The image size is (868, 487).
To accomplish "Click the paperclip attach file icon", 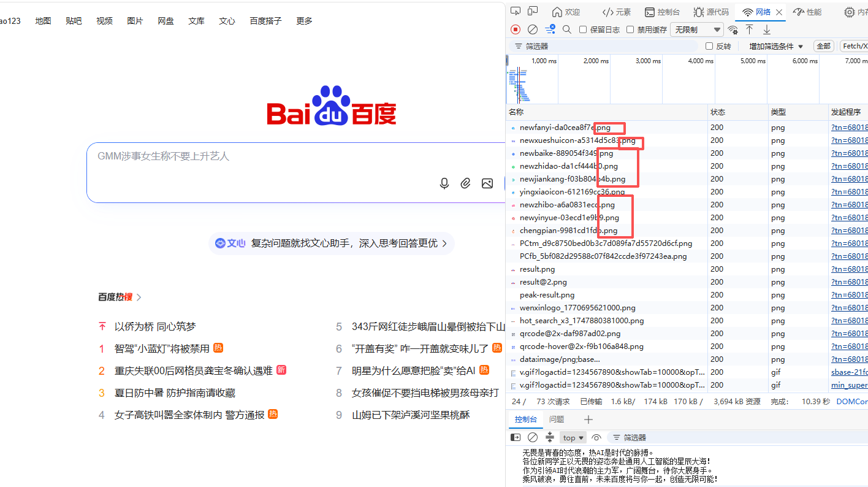I will (x=466, y=183).
